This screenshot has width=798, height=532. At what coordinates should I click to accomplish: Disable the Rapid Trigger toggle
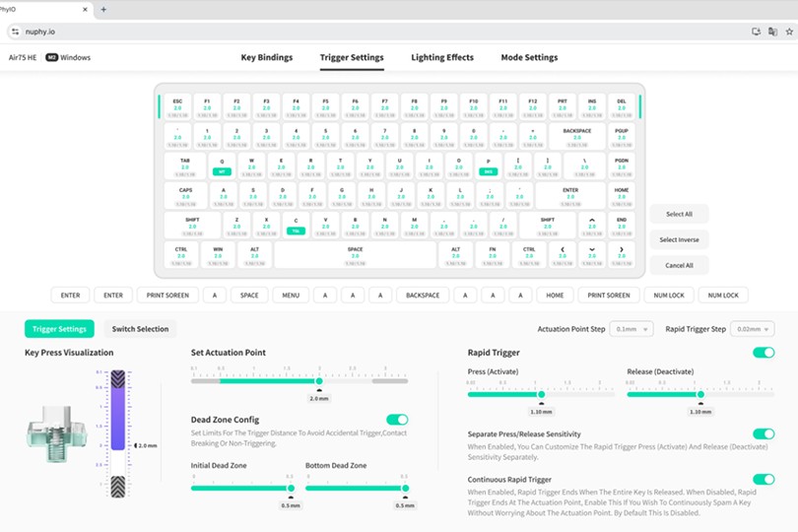pyautogui.click(x=763, y=353)
